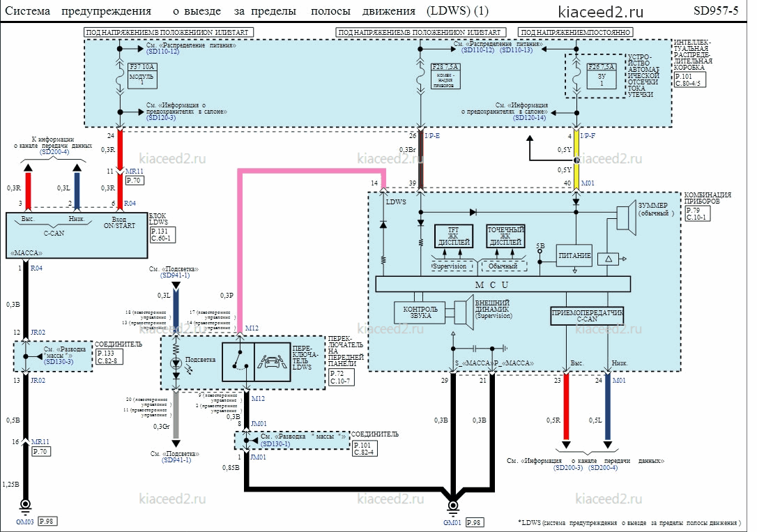The width and height of the screenshot is (757, 532).
Task: Click the P.101 C.80-4/5 page reference box
Action: [x=690, y=79]
